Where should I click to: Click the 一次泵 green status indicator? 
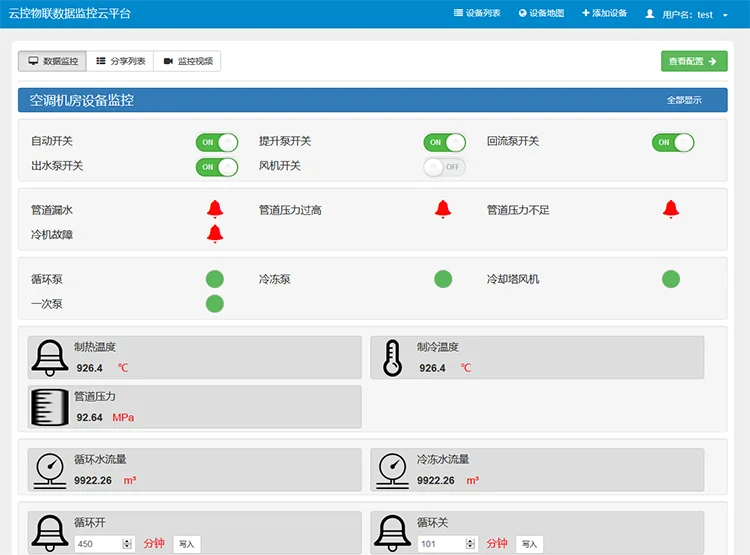[215, 304]
